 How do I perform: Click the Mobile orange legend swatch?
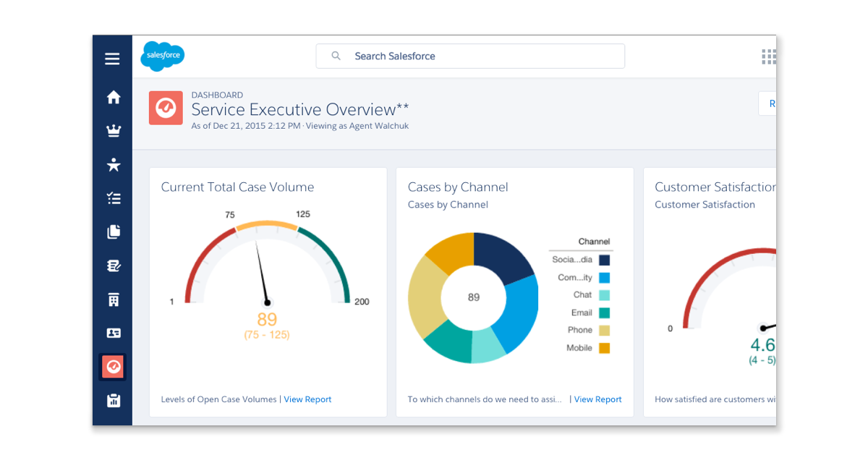pyautogui.click(x=604, y=348)
